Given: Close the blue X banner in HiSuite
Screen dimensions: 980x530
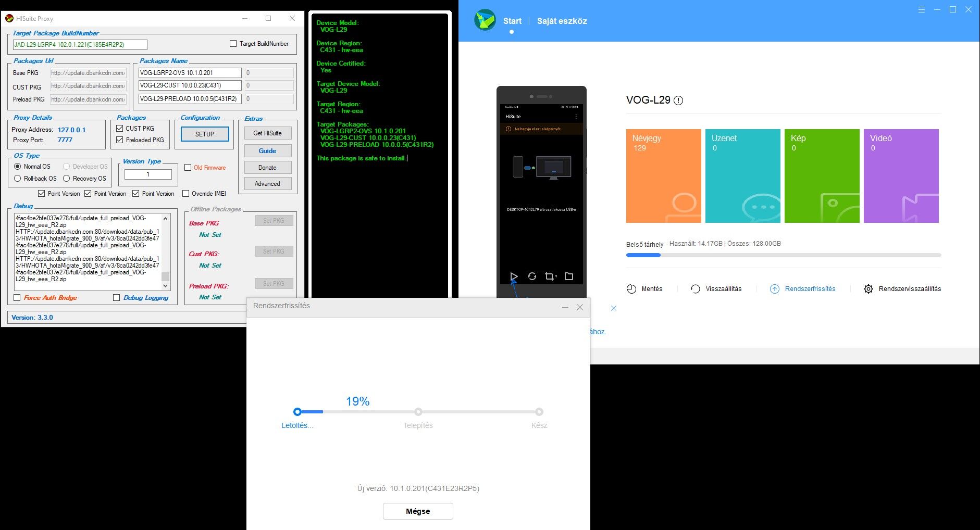Looking at the screenshot, I should tap(614, 308).
